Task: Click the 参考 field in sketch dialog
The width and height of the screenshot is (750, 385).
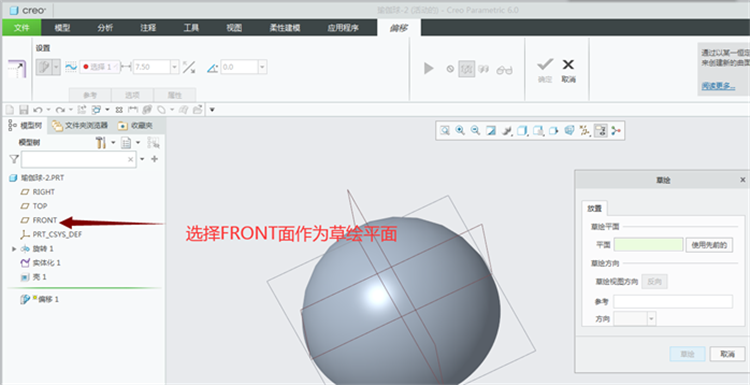Action: (673, 301)
